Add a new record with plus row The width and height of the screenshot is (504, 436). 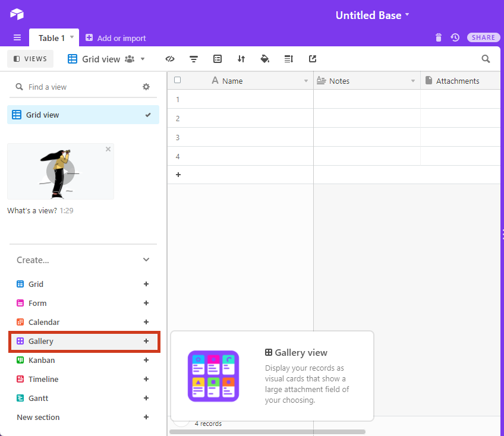(x=178, y=175)
